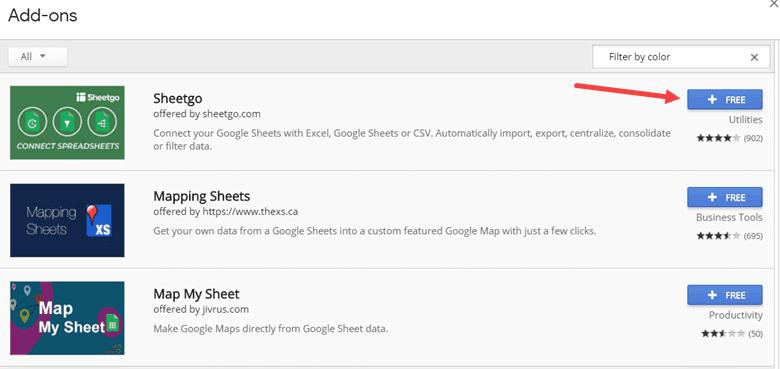Click the Sheetgo description text
This screenshot has height=369, width=780.
click(412, 140)
